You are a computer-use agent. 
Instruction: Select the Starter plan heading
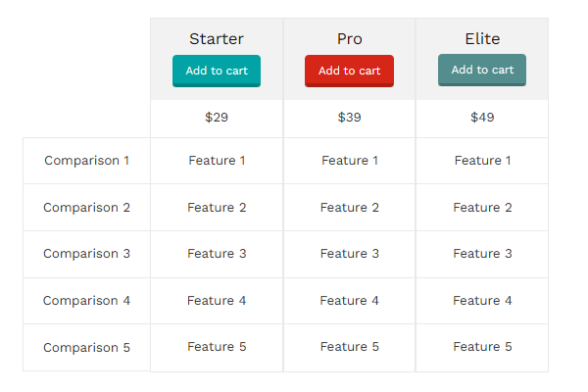pos(217,39)
